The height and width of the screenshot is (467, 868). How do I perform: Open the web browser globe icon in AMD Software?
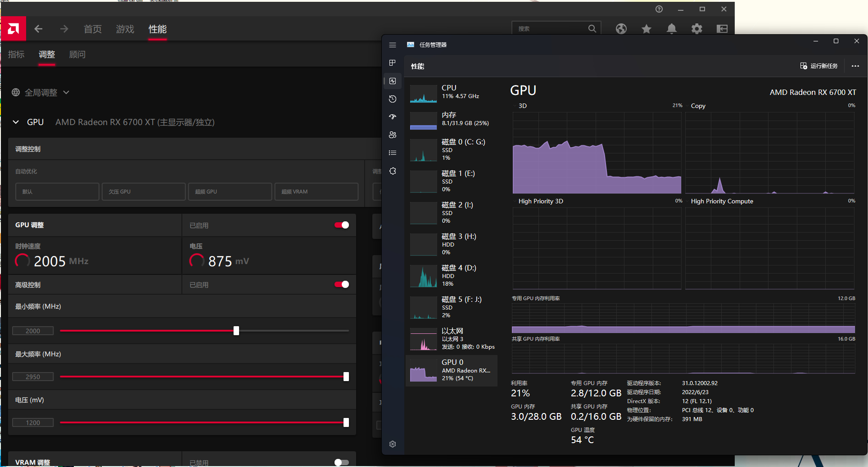pos(621,29)
